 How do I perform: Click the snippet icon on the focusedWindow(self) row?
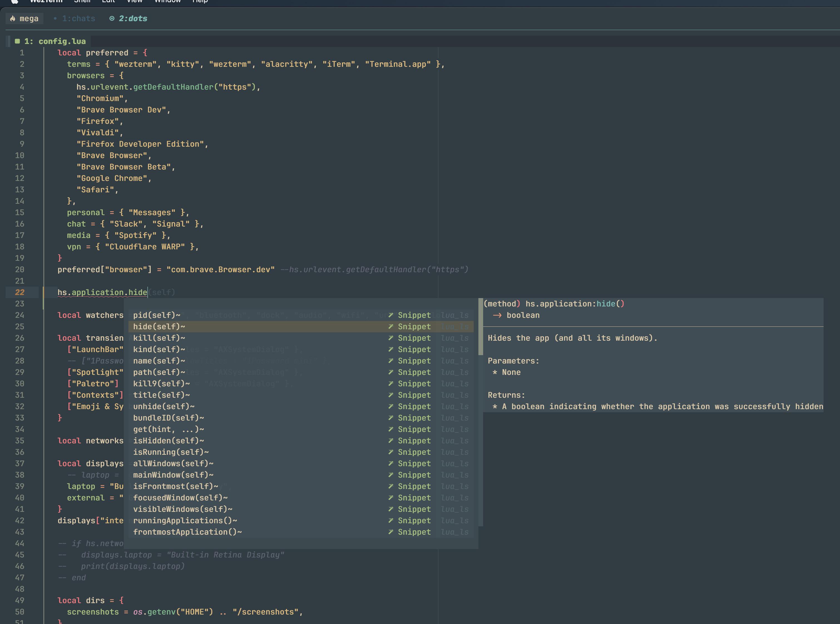(x=391, y=498)
